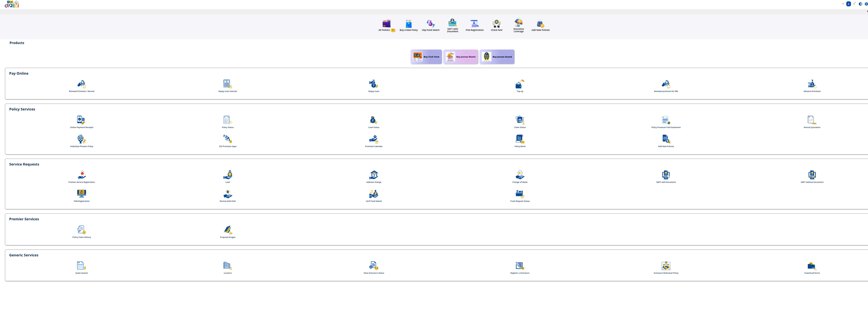Image resolution: width=868 pixels, height=315 pixels.
Task: Select the Top-up payment icon
Action: 520,84
